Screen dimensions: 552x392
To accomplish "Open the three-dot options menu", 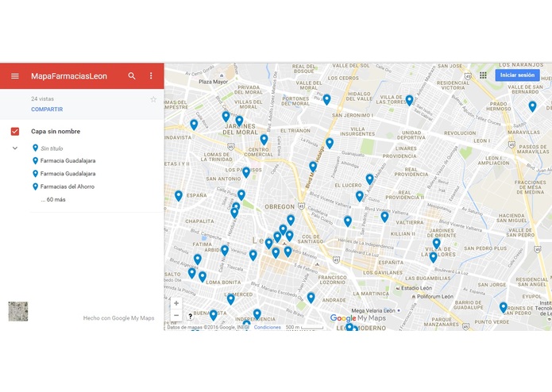I will (x=151, y=76).
